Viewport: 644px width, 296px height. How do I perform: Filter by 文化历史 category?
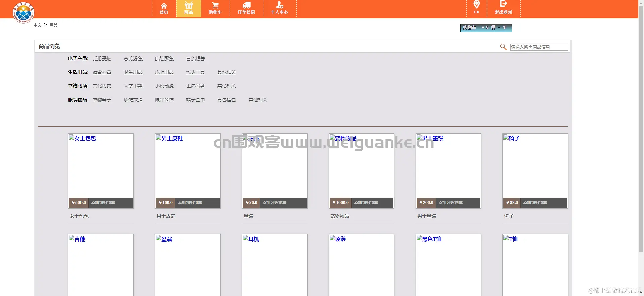[102, 86]
